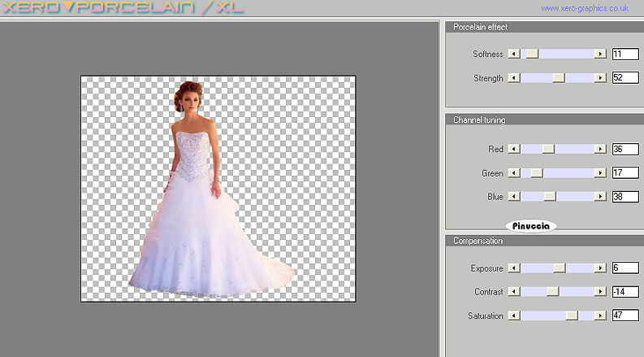The image size is (644, 357).
Task: Click the Softness value input field
Action: coord(625,54)
